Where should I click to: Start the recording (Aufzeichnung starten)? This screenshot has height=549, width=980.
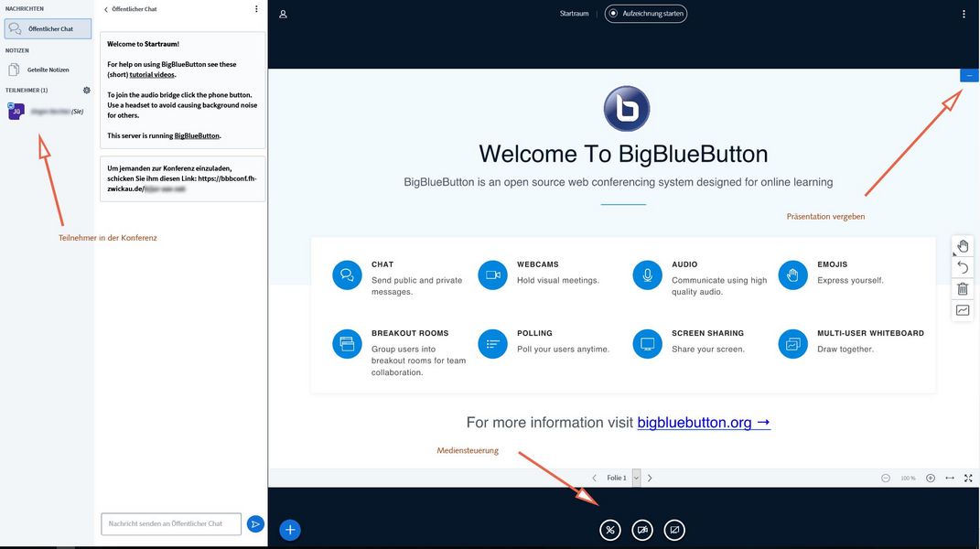click(646, 14)
